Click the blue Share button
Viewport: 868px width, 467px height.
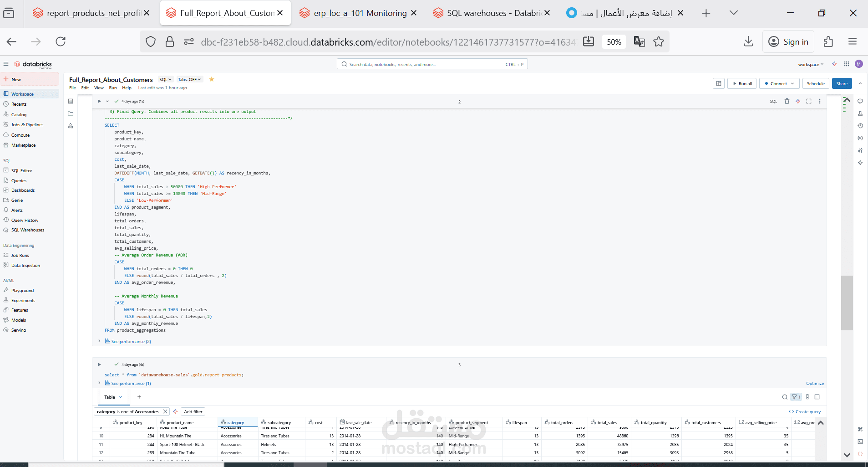(x=842, y=83)
